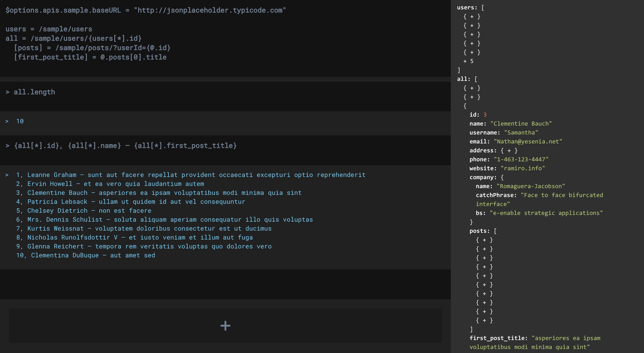Click the id value 3
The image size is (644, 353).
(485, 115)
